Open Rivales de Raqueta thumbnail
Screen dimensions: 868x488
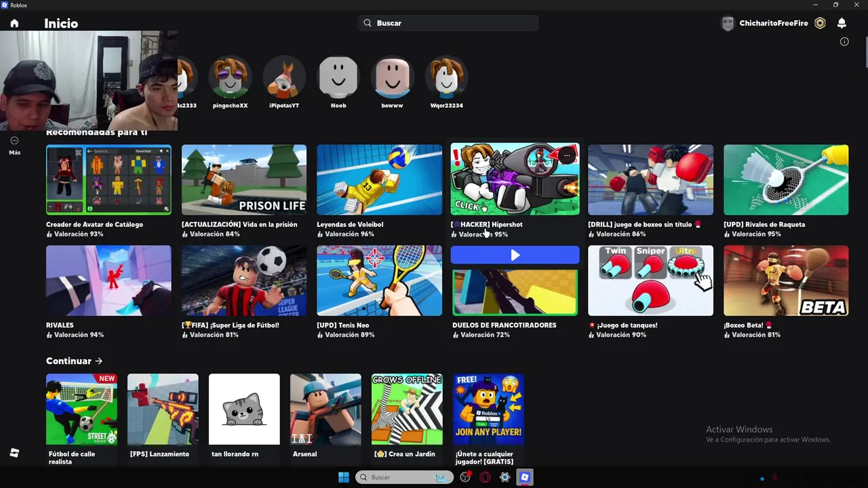pos(786,180)
